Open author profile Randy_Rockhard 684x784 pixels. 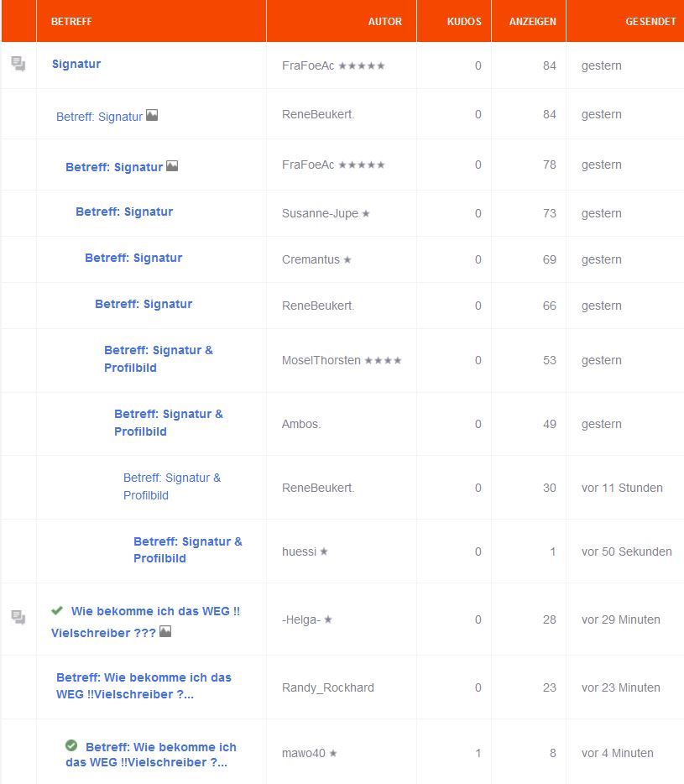click(328, 688)
